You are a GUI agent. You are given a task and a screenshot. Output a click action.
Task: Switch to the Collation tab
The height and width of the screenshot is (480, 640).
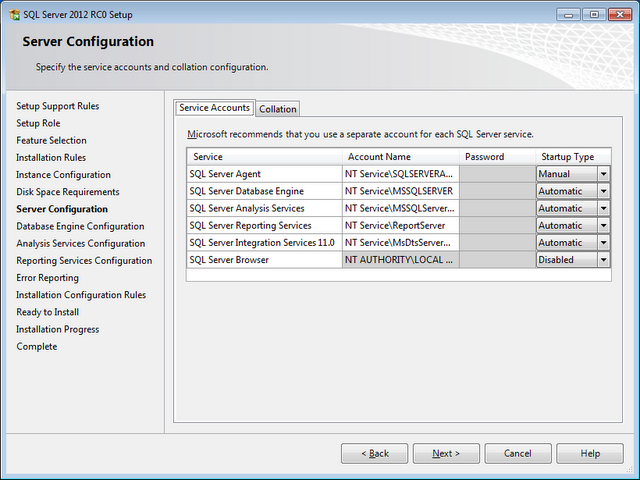[x=278, y=109]
